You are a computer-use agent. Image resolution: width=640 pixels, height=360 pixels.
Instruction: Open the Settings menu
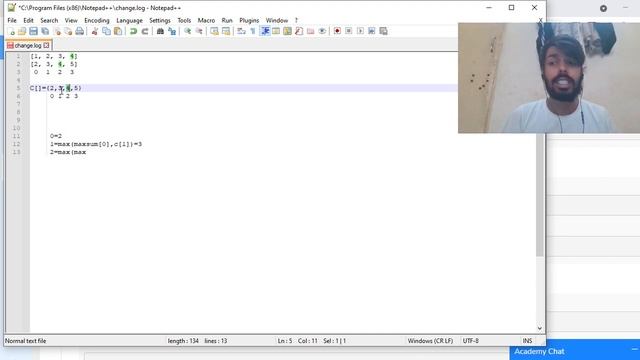160,20
